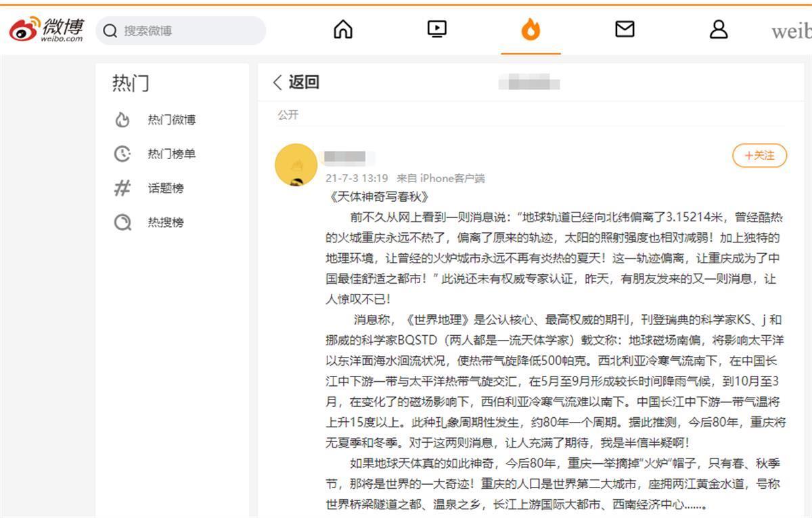Open the profile person icon

click(718, 29)
